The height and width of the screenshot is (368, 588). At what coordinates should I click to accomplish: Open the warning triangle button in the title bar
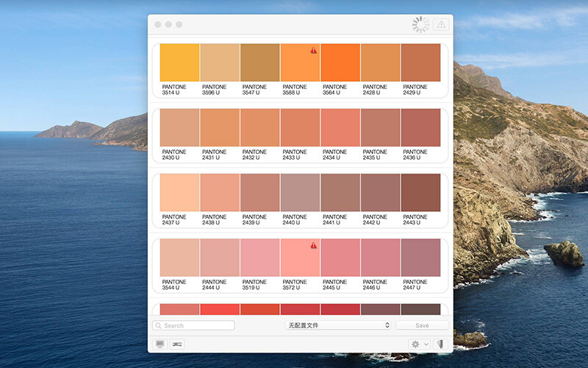pos(441,25)
